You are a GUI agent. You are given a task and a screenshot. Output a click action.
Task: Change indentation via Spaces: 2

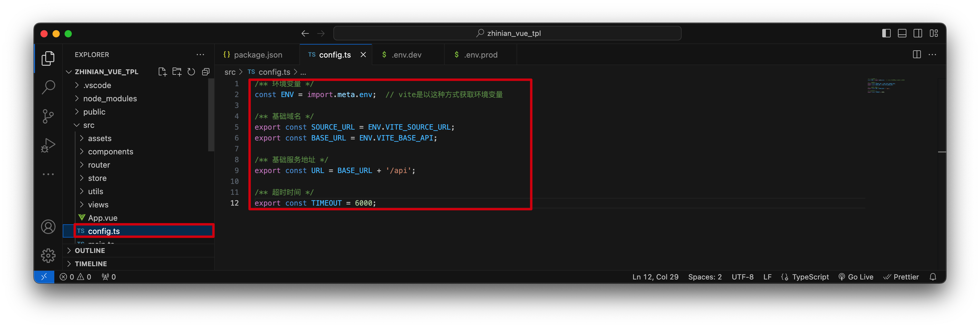coord(705,277)
